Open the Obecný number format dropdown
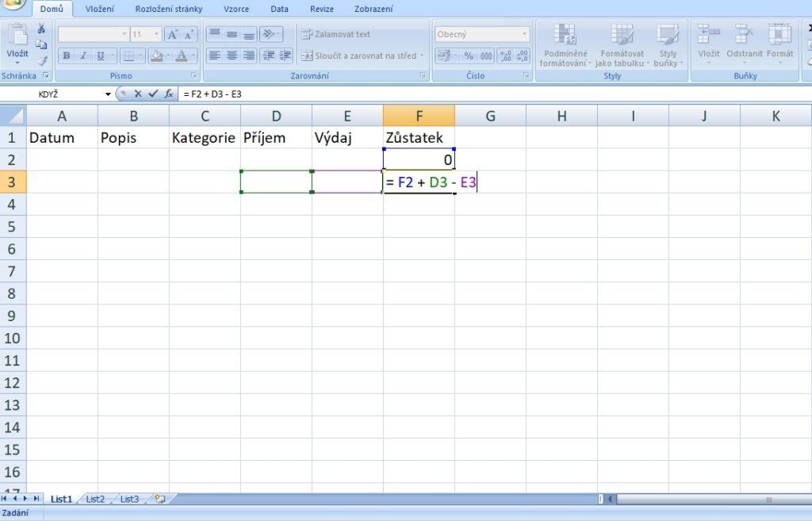The width and height of the screenshot is (812, 521). pyautogui.click(x=524, y=34)
